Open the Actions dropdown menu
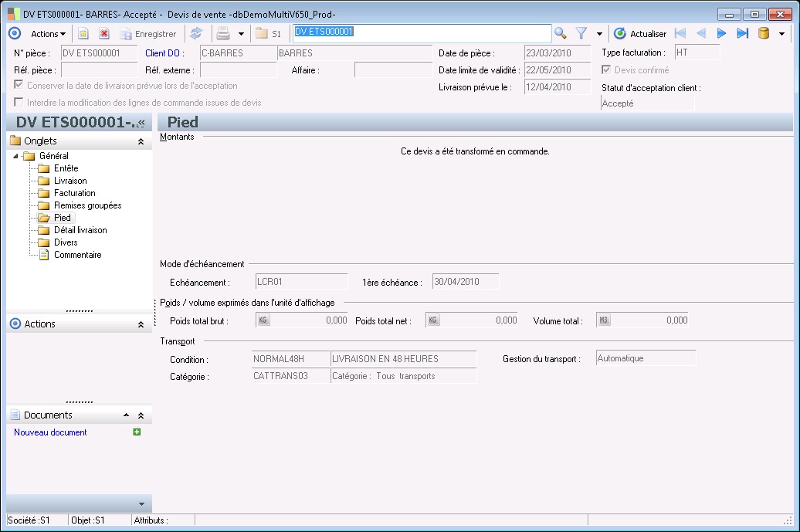This screenshot has width=800, height=532. [48, 34]
